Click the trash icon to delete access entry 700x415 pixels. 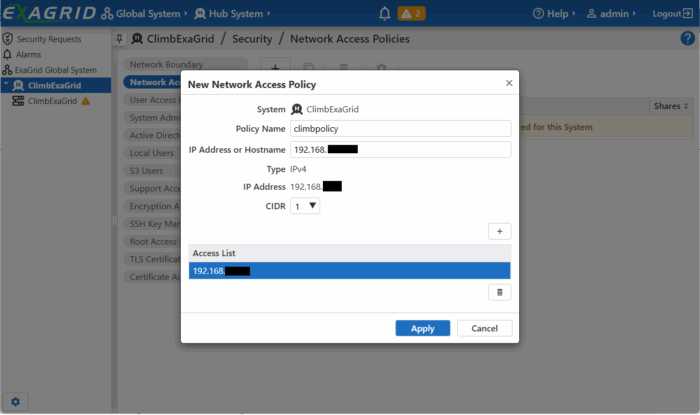click(499, 292)
